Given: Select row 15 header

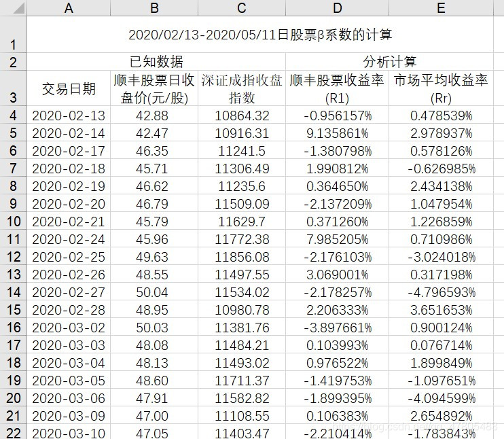Looking at the screenshot, I should (13, 309).
